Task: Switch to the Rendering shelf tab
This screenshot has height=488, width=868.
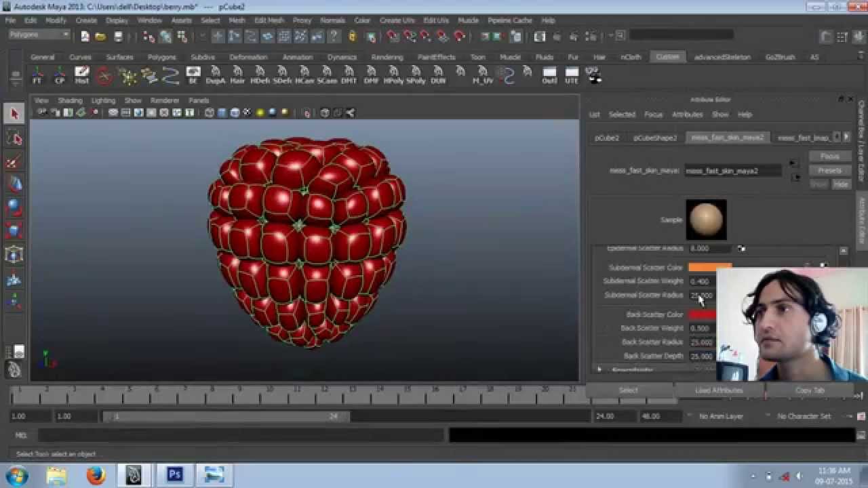Action: point(387,57)
